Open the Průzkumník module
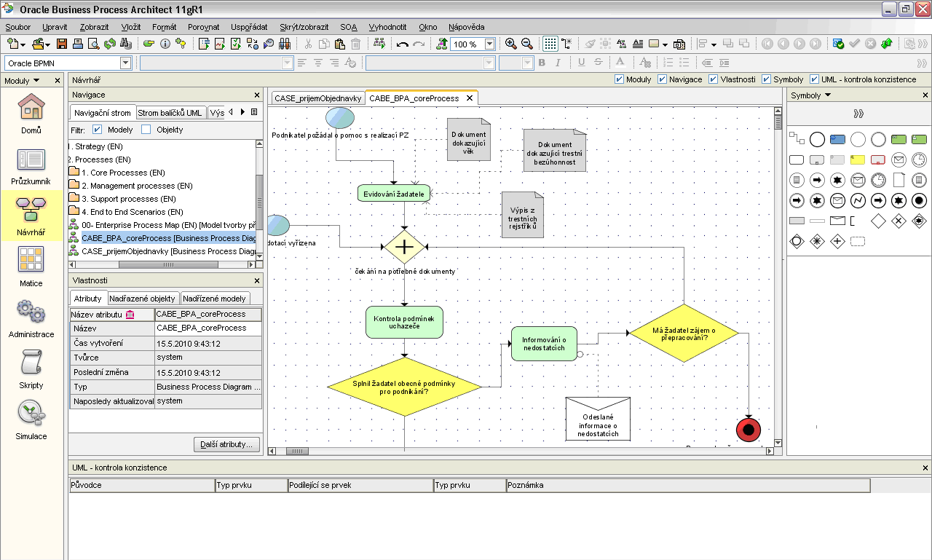Image resolution: width=932 pixels, height=560 pixels. click(x=31, y=165)
